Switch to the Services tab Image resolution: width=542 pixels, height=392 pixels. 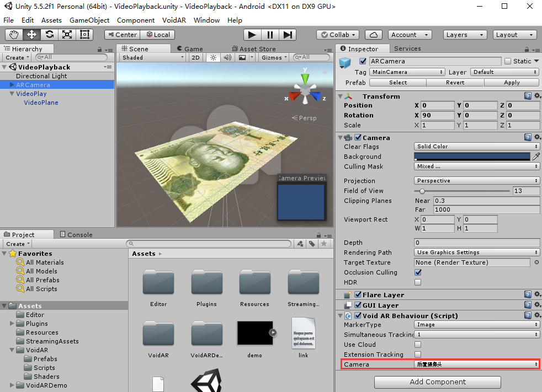(x=407, y=49)
